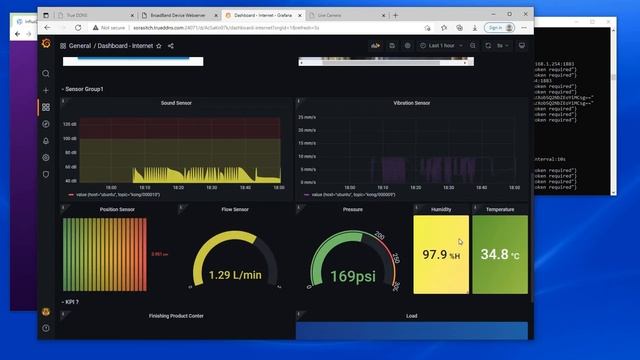Star the Dashboard - Internet dashboard
The width and height of the screenshot is (640, 360).
[x=159, y=46]
